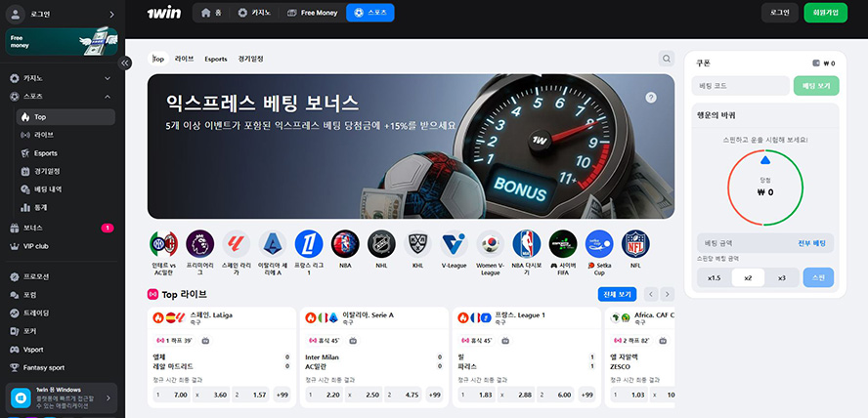868x418 pixels.
Task: Open the NBA replay icon
Action: [527, 244]
